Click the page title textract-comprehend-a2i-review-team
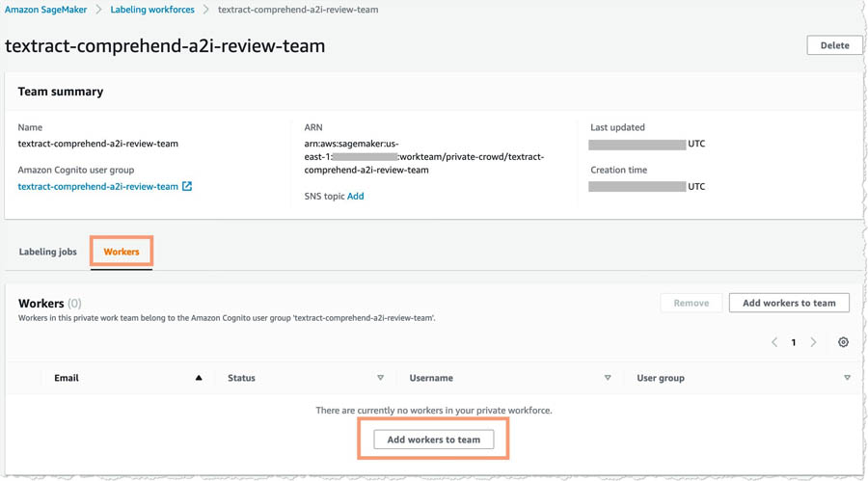This screenshot has width=868, height=481. click(x=165, y=46)
